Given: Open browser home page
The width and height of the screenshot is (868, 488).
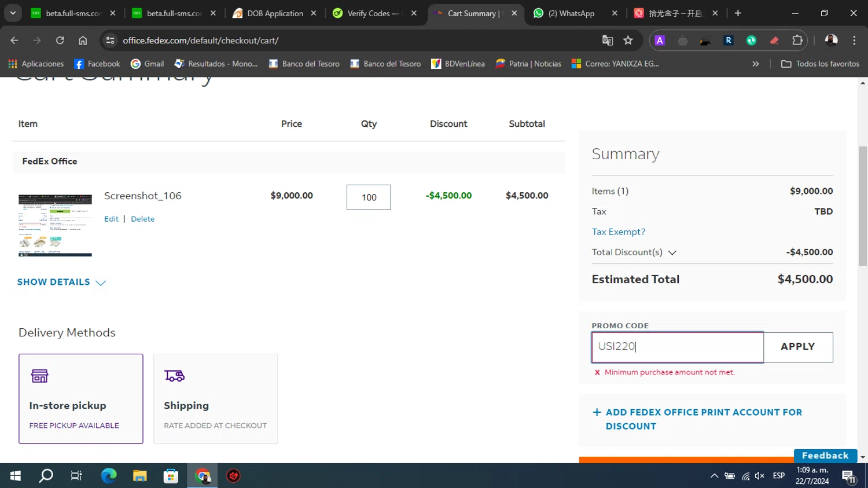Looking at the screenshot, I should coord(83,41).
